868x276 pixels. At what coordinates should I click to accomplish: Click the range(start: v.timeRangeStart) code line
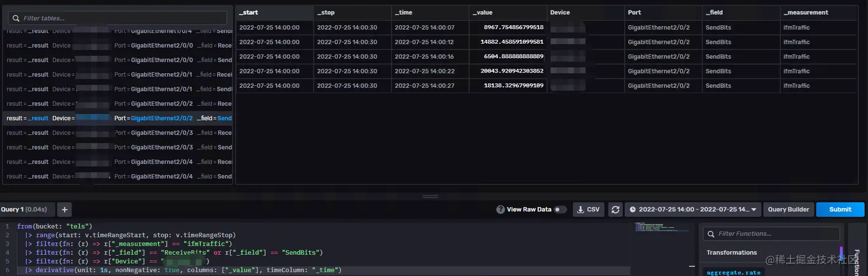(x=130, y=235)
